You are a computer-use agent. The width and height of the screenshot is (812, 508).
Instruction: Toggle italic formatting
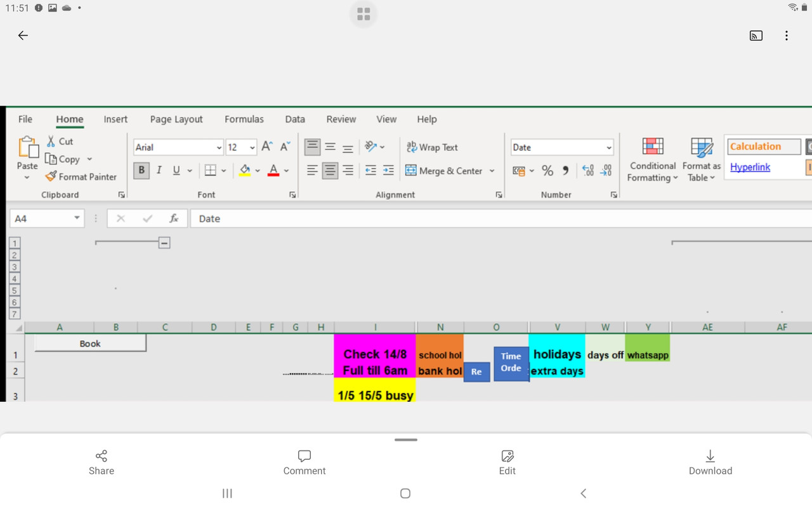pos(159,170)
